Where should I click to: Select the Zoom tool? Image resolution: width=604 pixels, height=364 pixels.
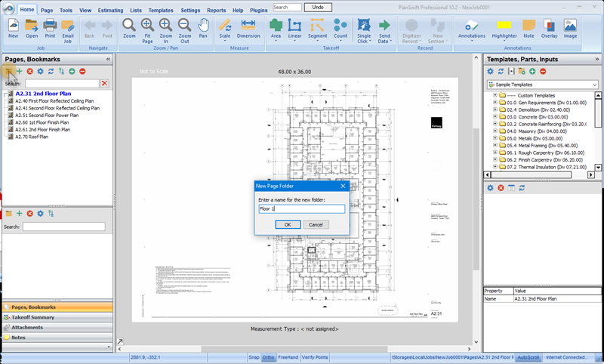(x=129, y=29)
